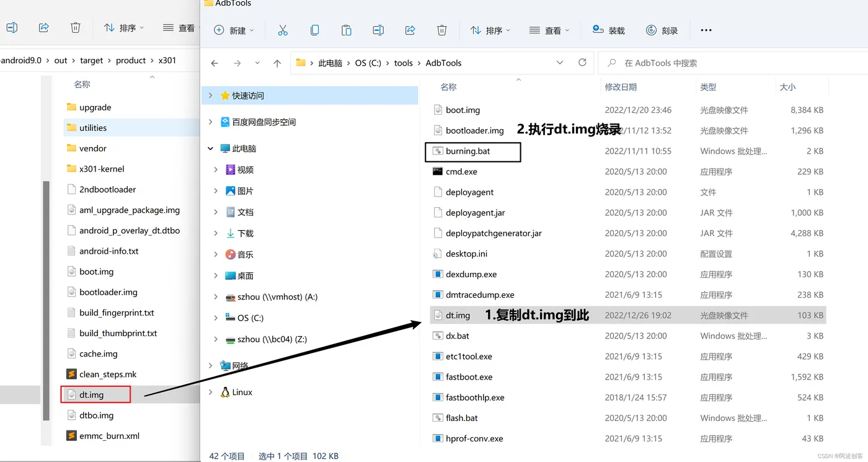Click the 装载 mount button
868x462 pixels.
click(608, 30)
